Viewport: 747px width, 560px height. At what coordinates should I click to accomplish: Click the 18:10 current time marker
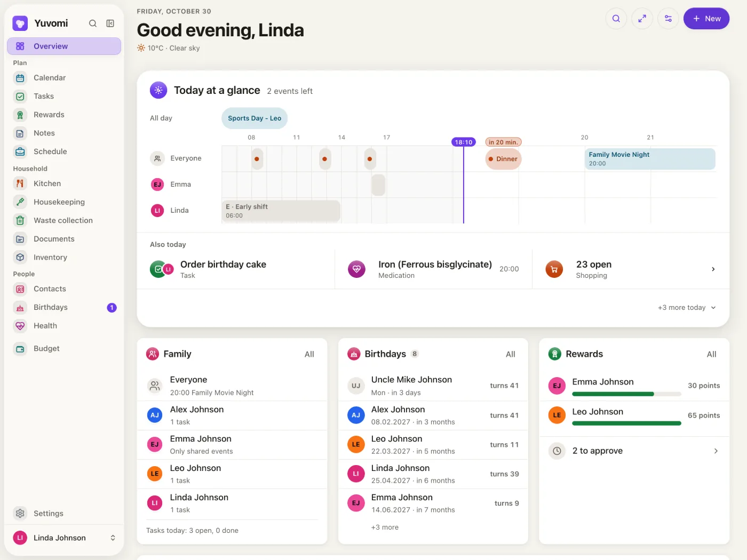[464, 142]
